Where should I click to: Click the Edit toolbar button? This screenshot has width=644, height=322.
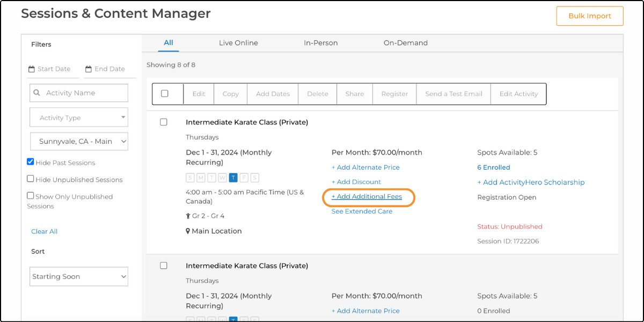[x=199, y=94]
